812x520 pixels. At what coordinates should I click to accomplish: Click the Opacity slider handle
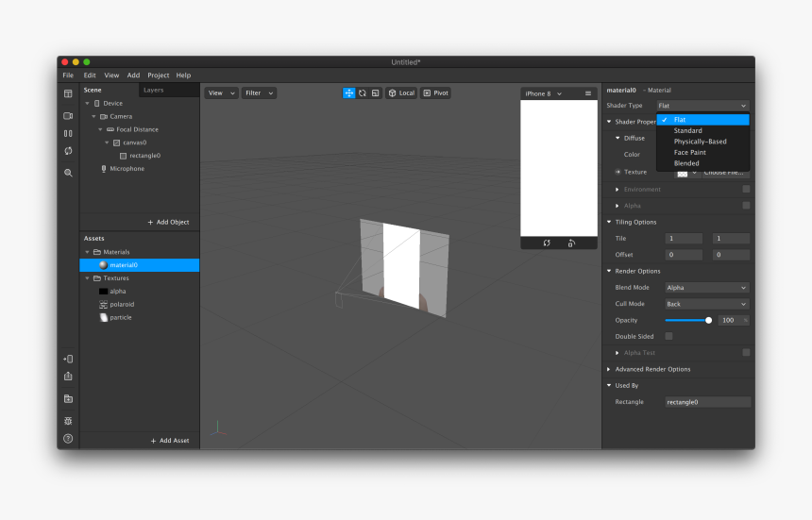[x=708, y=320]
